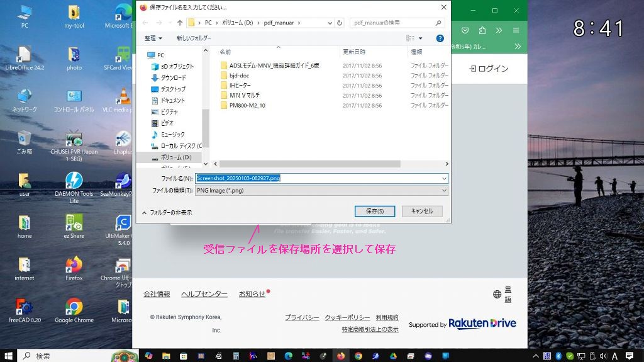Open the プライバシー link
The image size is (644, 362).
click(x=302, y=317)
